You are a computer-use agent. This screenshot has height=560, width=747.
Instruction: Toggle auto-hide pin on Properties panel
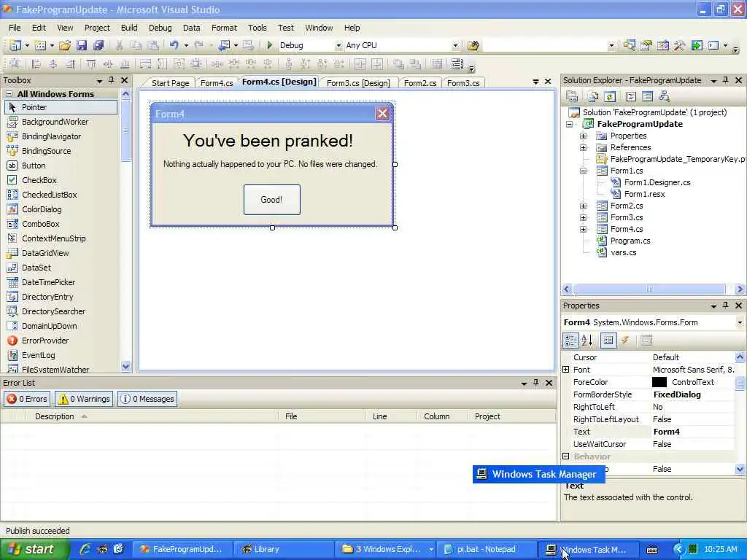(726, 306)
